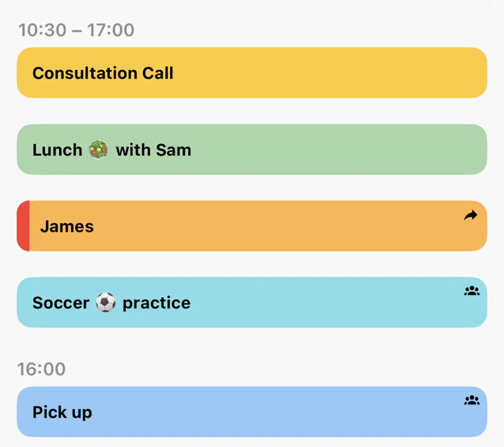
Task: Open the Soccer practice event details
Action: coord(252,302)
